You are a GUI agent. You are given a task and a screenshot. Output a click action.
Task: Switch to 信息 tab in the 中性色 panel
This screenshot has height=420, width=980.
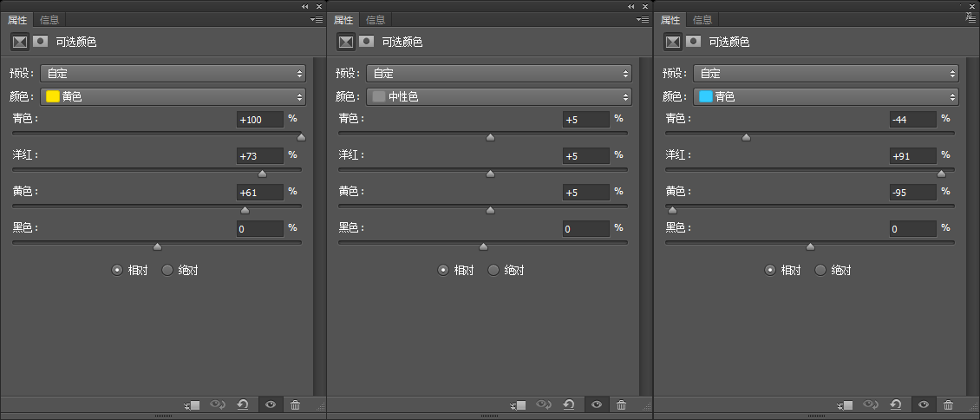pyautogui.click(x=375, y=20)
